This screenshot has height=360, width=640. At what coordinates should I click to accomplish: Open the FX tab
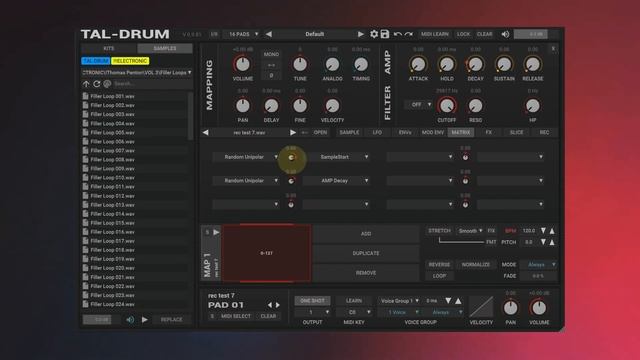tap(489, 133)
